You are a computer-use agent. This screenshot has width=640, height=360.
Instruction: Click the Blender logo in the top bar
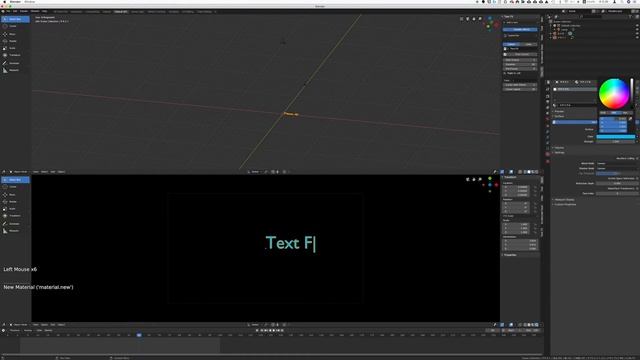3,11
